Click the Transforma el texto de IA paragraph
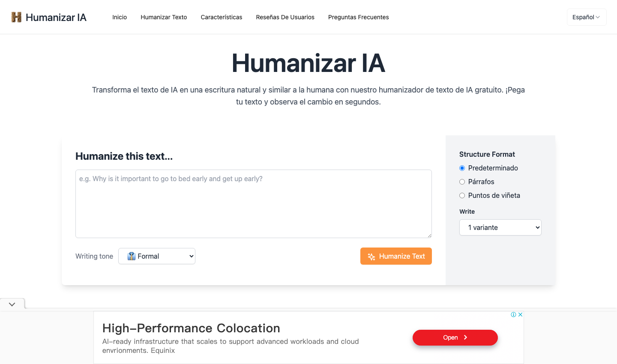 (308, 96)
